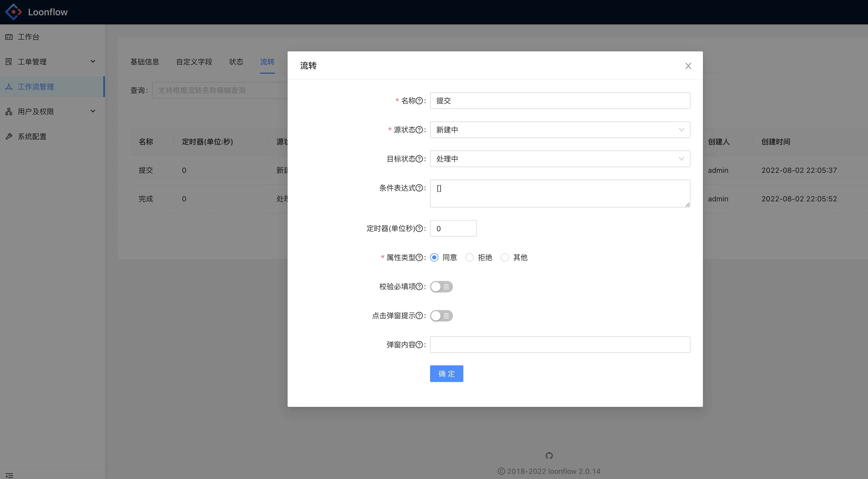Open the 工作台 sidebar item
The image size is (868, 479).
coord(52,37)
